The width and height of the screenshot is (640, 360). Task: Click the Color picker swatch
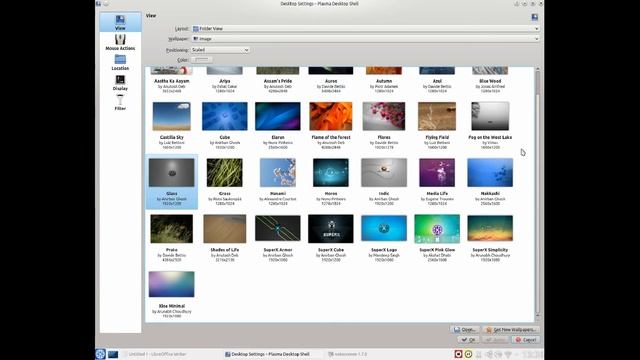point(202,60)
